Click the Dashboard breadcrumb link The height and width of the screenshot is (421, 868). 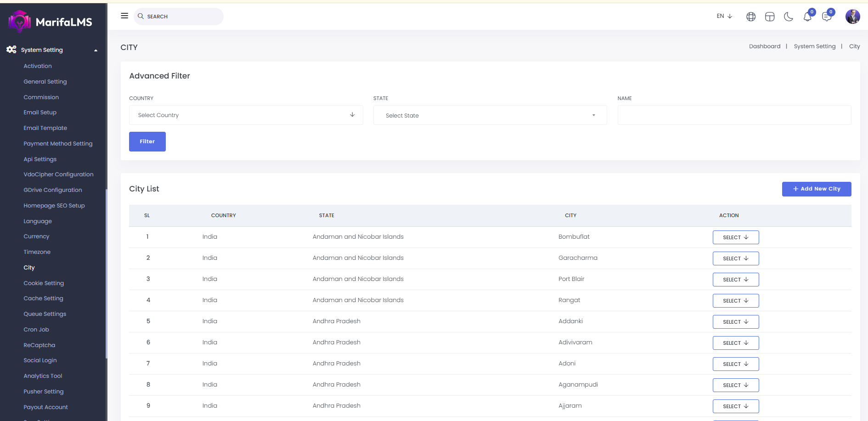coord(764,46)
